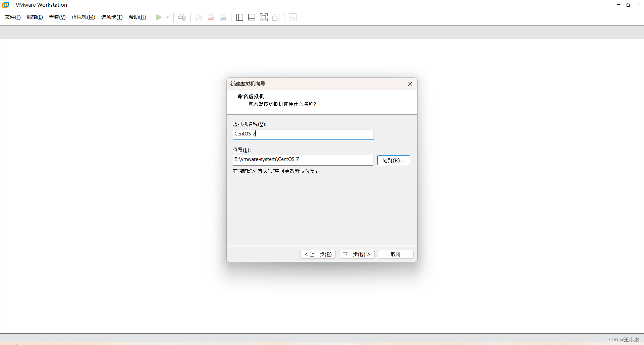Screen dimensions: 644x345
Task: Click the revert to snapshot icon
Action: pyautogui.click(x=211, y=17)
